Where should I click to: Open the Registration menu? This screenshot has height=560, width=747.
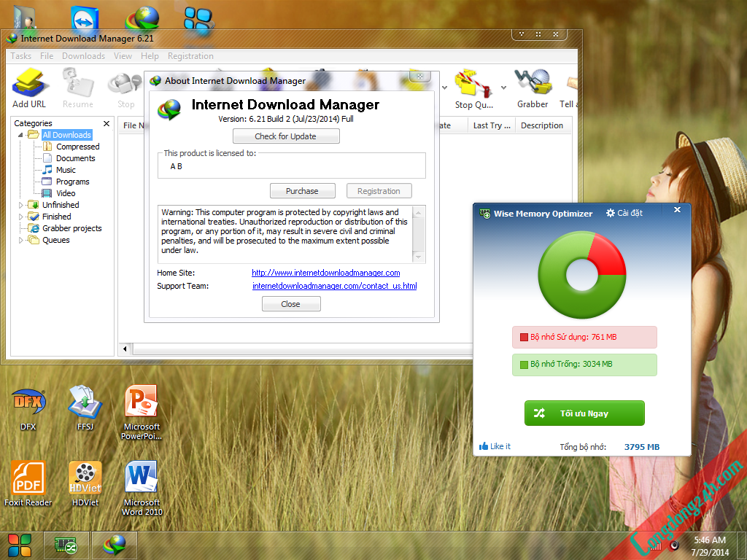tap(190, 56)
